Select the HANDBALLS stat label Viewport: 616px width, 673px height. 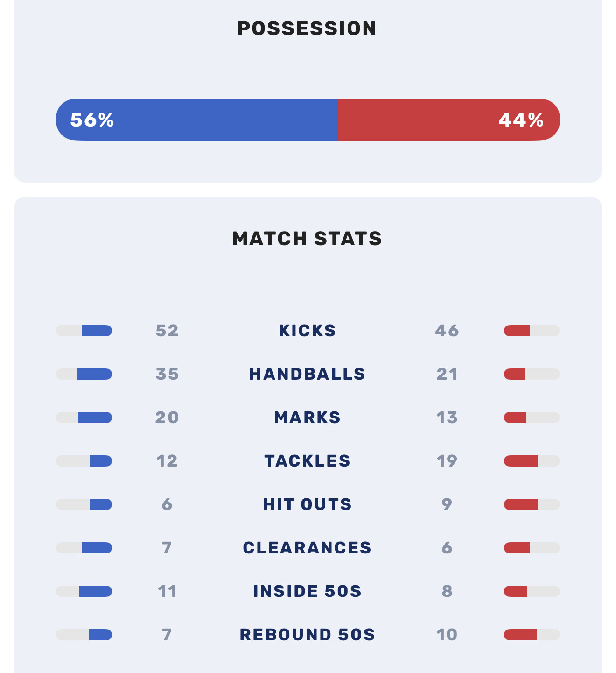(x=307, y=374)
